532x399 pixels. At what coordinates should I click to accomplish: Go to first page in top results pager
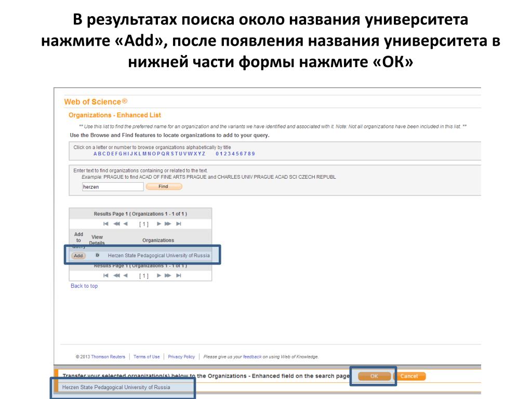pyautogui.click(x=106, y=224)
